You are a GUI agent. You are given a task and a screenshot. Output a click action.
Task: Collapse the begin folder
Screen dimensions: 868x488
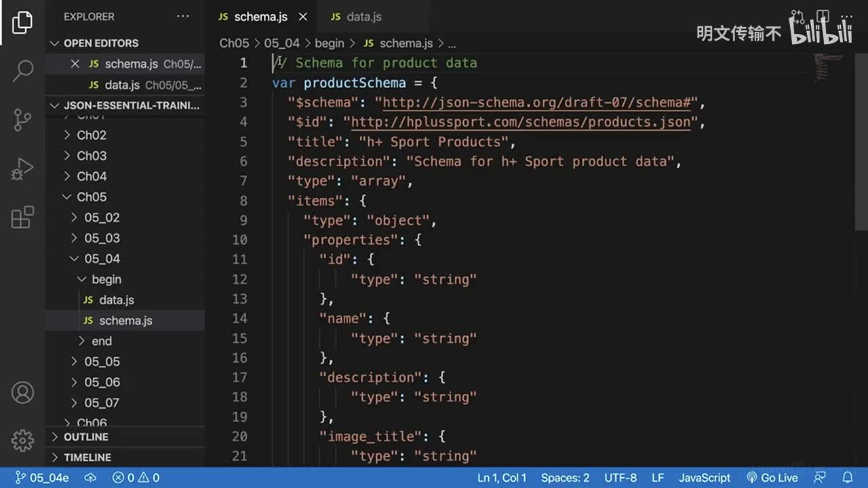[x=125, y=279]
